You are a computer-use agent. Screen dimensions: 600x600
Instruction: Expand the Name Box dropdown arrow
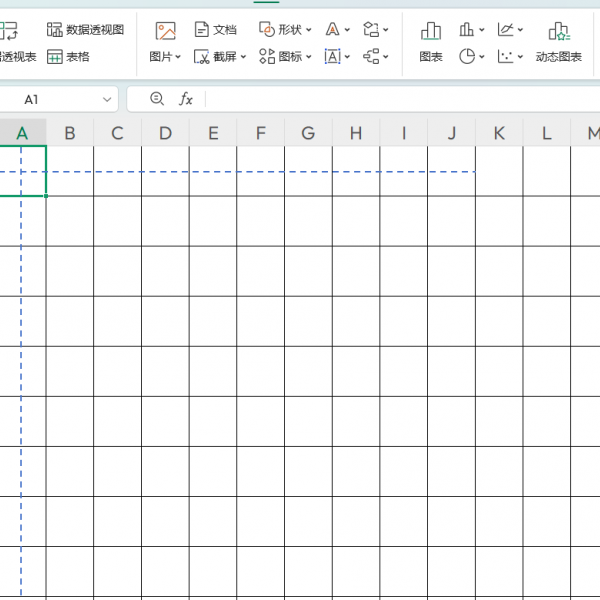(107, 100)
